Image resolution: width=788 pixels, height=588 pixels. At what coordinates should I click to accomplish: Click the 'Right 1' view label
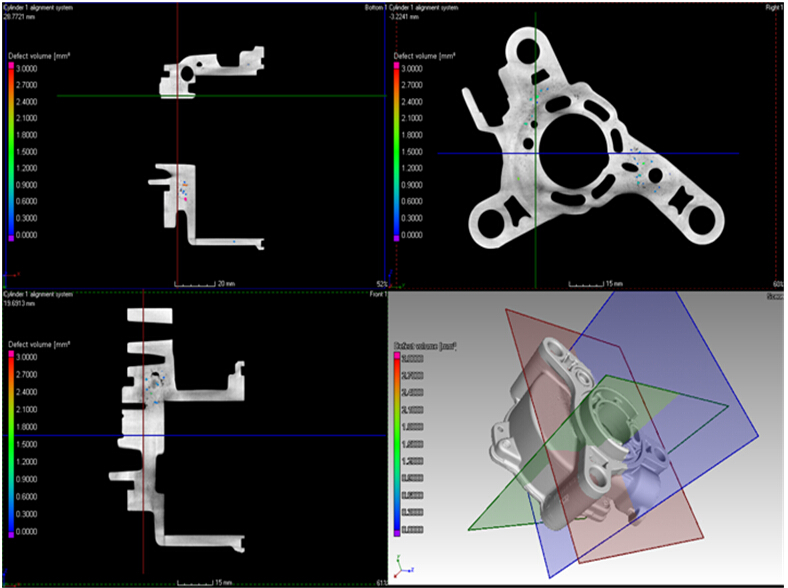point(773,8)
